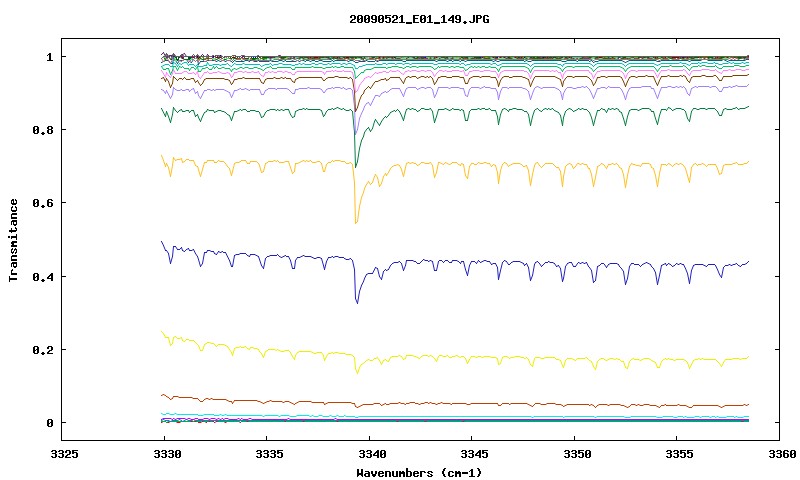The image size is (800, 480).
Task: Click the y-axis tick label 0
Action: pyautogui.click(x=49, y=423)
